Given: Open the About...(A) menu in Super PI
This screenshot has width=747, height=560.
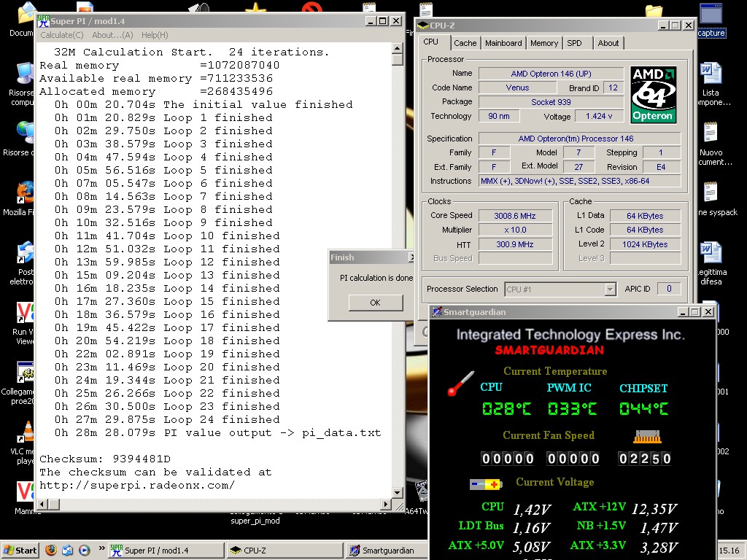Looking at the screenshot, I should click(112, 35).
